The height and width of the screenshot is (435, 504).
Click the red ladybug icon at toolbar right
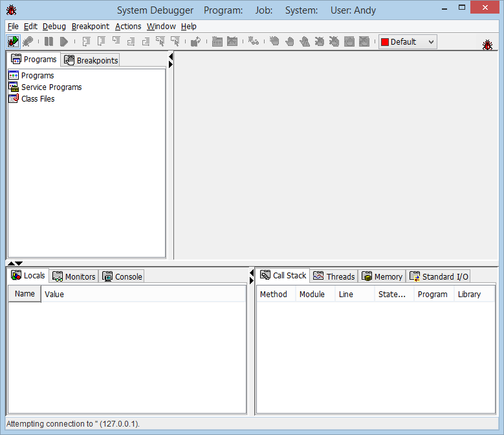pos(487,45)
